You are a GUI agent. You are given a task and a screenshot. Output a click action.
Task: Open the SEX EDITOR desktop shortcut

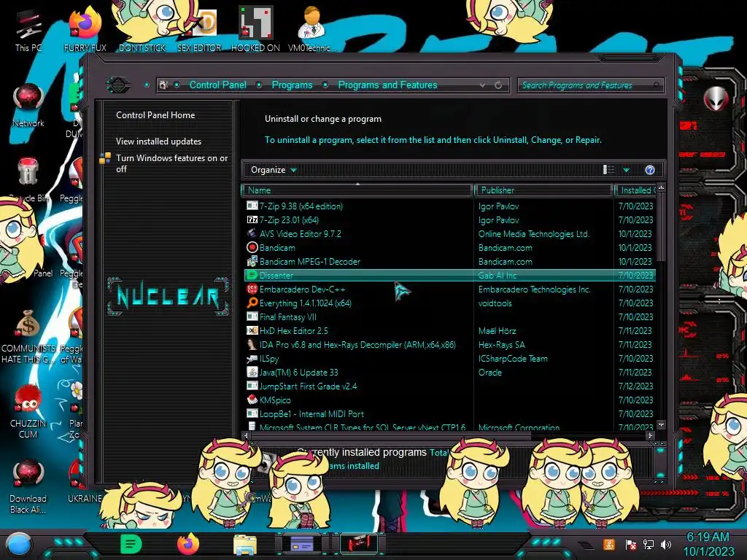[199, 28]
